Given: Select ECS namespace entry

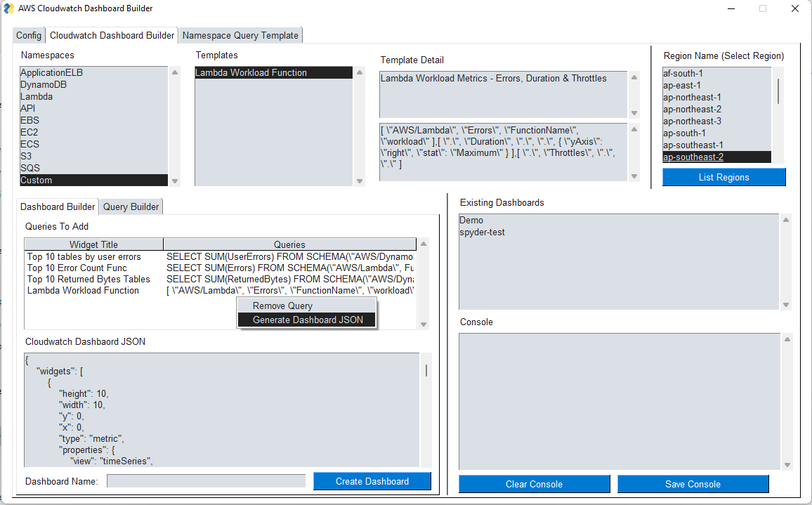Looking at the screenshot, I should pyautogui.click(x=93, y=144).
